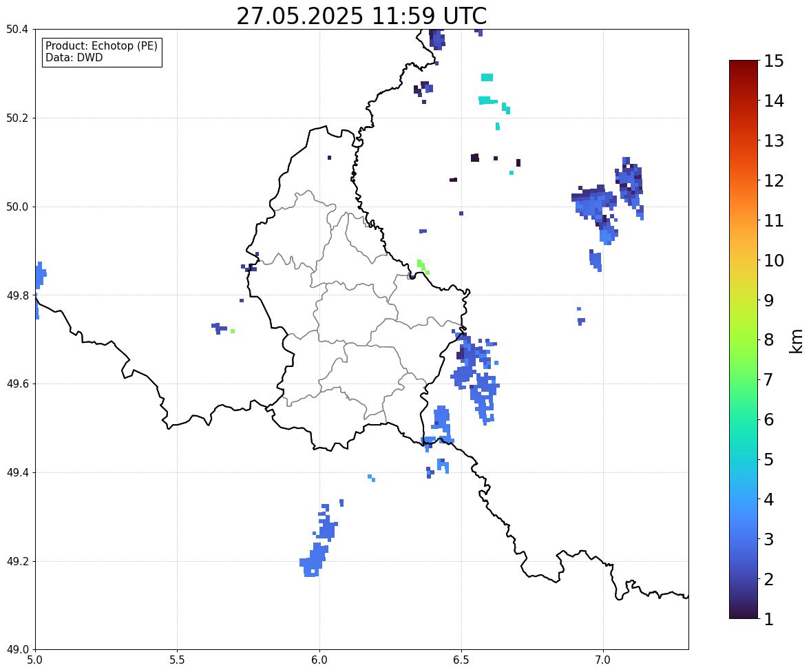Click the latitude axis label '50.4'
The image size is (811, 672).
tap(17, 30)
